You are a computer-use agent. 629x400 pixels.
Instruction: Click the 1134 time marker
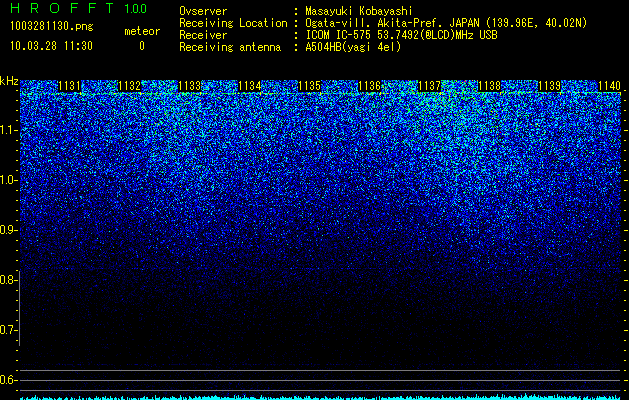click(x=250, y=86)
